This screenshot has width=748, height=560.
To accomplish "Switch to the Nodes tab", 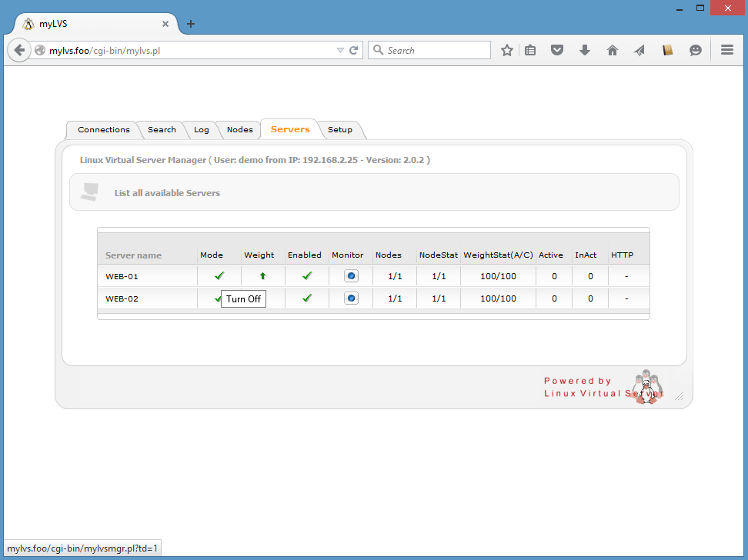I will click(239, 130).
